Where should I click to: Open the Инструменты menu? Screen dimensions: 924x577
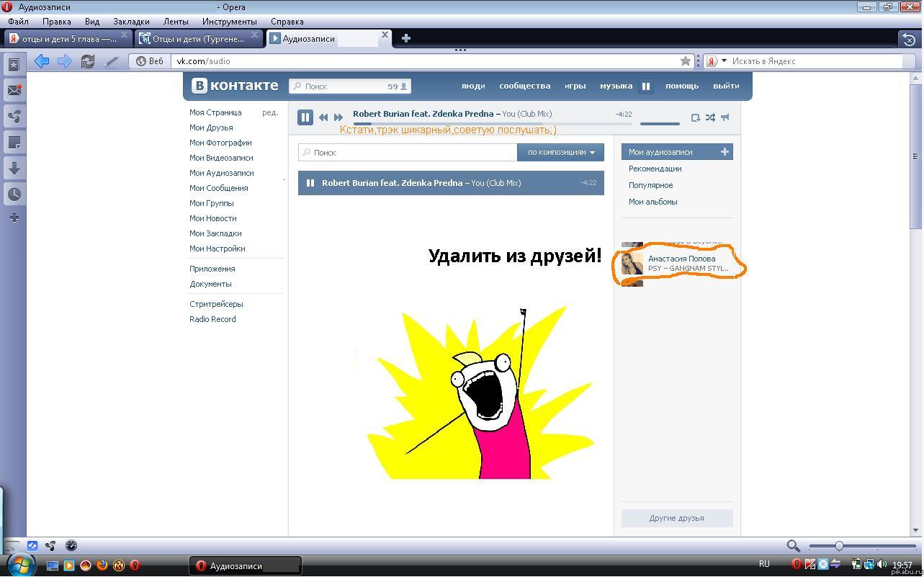point(229,22)
